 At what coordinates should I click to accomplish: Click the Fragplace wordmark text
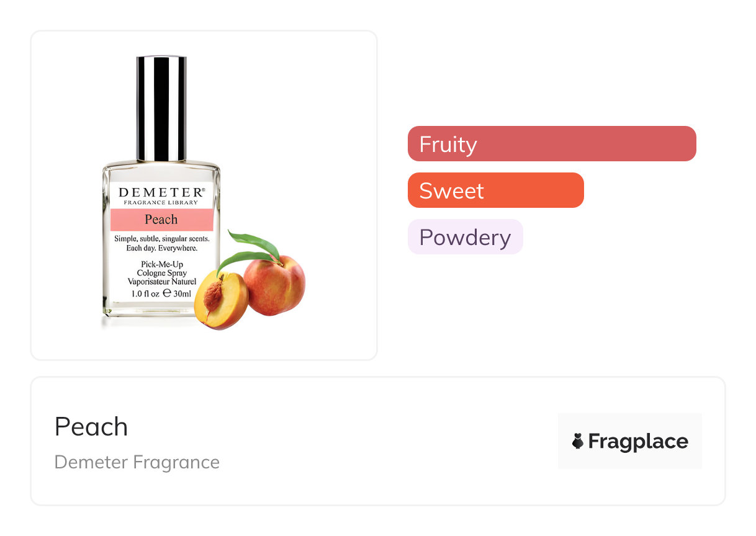tap(638, 441)
